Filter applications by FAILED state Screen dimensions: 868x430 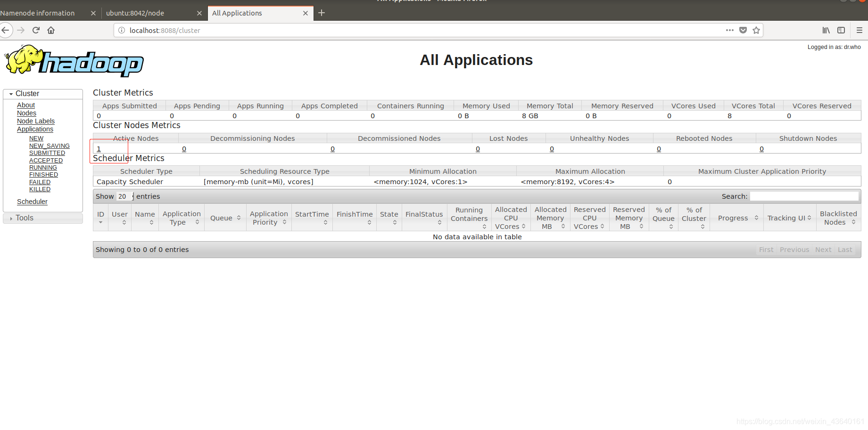[x=40, y=182]
